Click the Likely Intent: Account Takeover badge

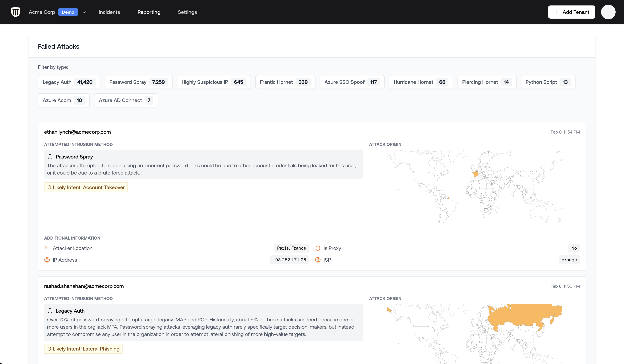tap(86, 187)
